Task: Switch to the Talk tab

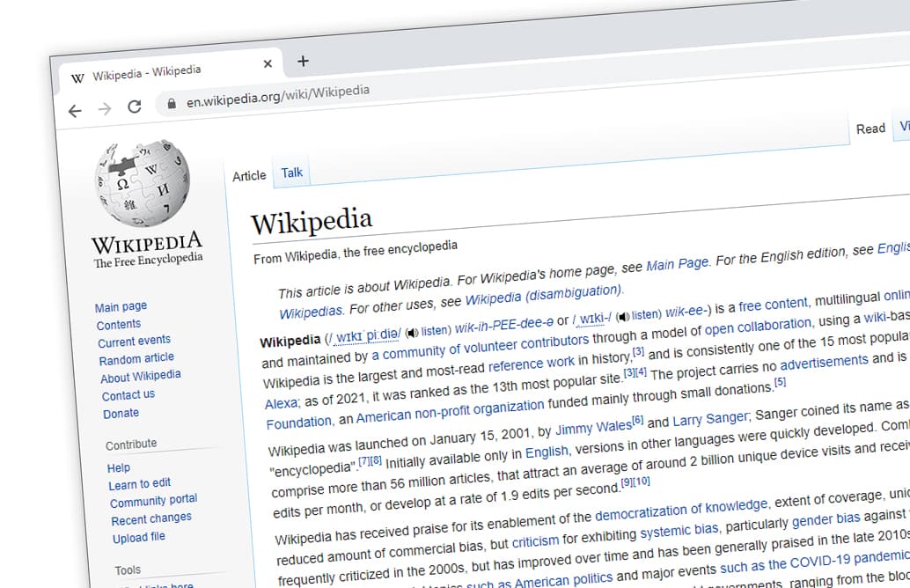Action: pyautogui.click(x=292, y=173)
